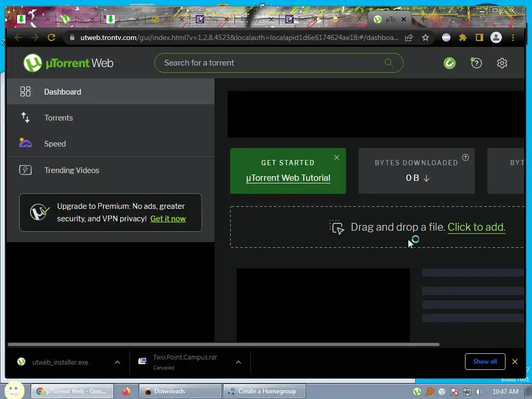Click the Bytes Downloaded info icon
The width and height of the screenshot is (532, 399).
click(x=465, y=157)
